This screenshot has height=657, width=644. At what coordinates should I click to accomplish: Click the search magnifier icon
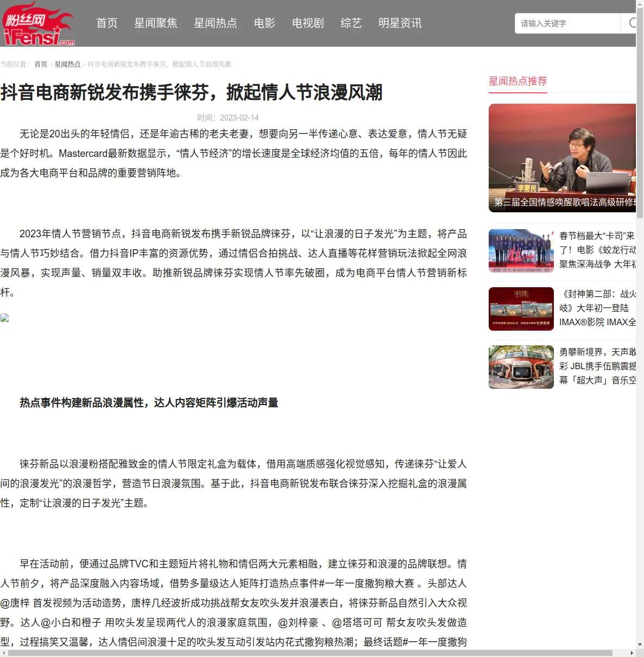(632, 23)
